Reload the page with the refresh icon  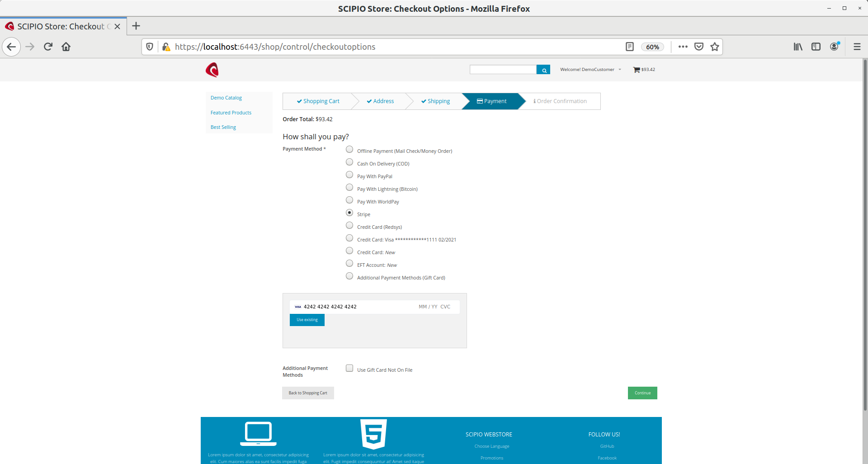pyautogui.click(x=48, y=47)
